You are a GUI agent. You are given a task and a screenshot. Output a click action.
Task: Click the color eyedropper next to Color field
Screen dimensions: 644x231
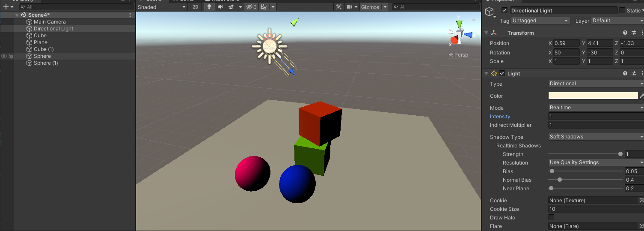coord(641,96)
